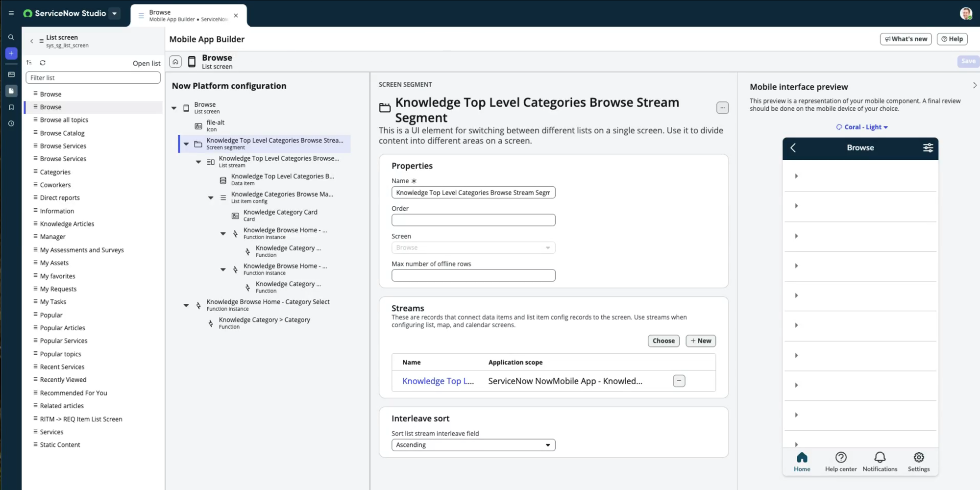Open the Screen dropdown showing Browse
The width and height of the screenshot is (980, 490).
pyautogui.click(x=473, y=248)
